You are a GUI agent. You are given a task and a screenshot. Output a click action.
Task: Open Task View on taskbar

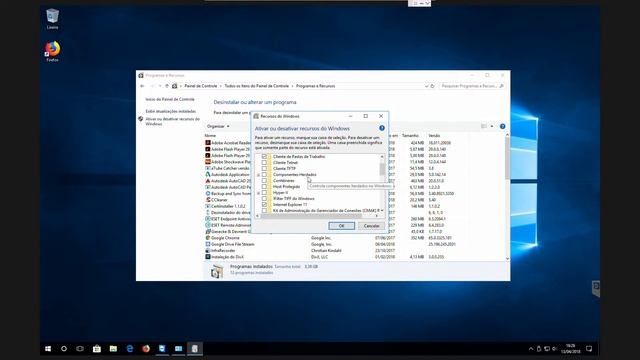80,349
